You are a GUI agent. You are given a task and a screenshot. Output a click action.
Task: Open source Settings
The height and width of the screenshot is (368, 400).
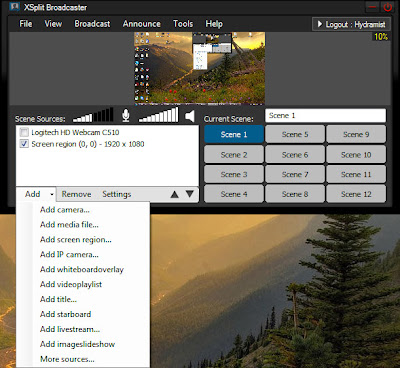[117, 194]
